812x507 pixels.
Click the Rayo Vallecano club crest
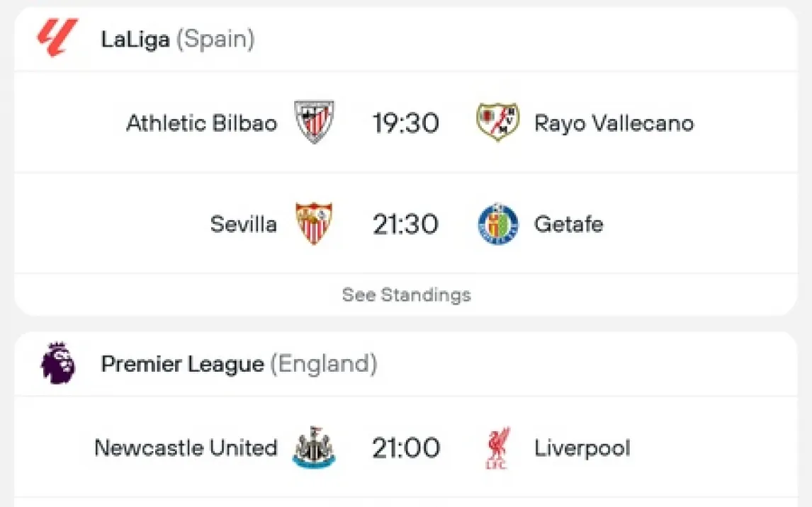click(497, 123)
